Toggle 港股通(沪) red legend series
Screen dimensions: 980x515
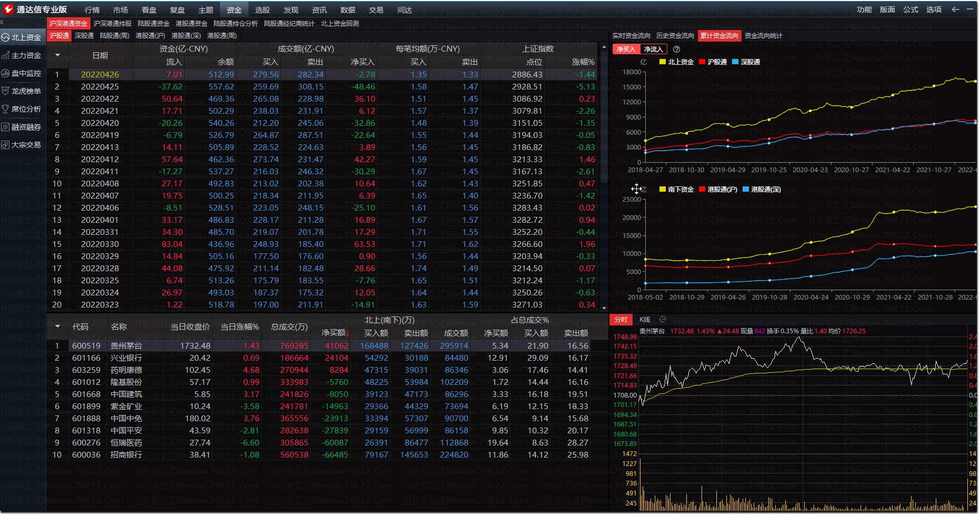coord(718,189)
